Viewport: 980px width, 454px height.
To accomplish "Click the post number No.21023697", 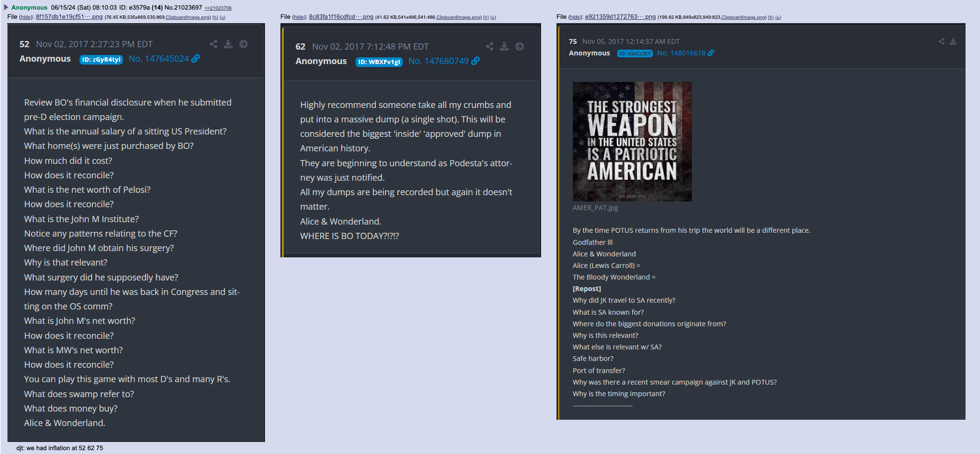I will (x=183, y=7).
